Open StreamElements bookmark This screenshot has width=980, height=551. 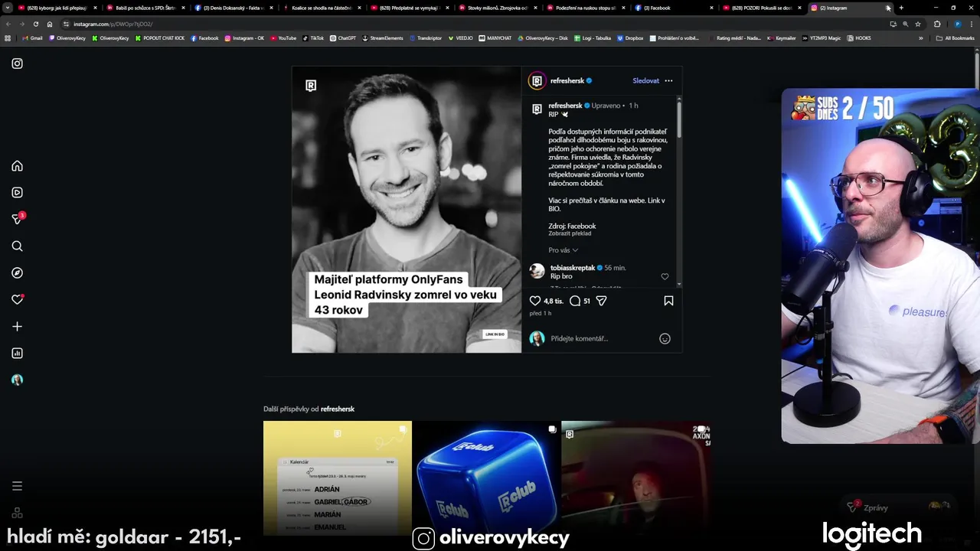[x=383, y=37]
